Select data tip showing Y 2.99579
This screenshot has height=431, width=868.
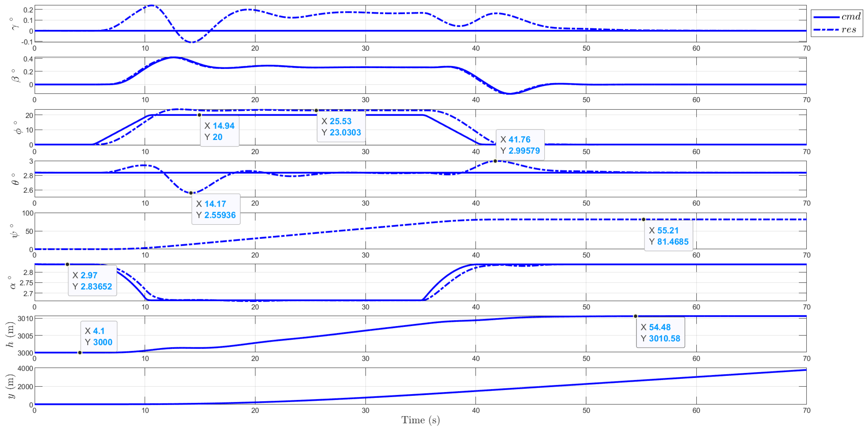[520, 145]
